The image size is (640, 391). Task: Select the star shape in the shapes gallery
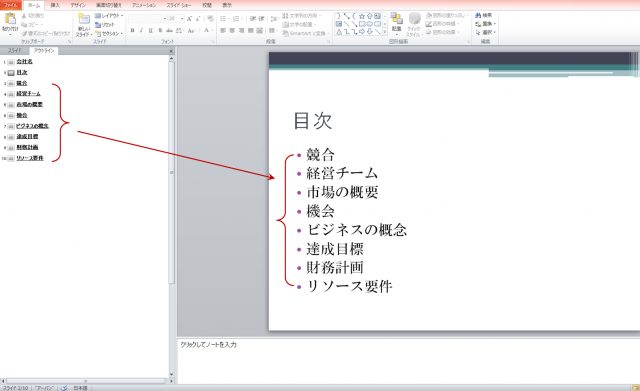pyautogui.click(x=361, y=16)
